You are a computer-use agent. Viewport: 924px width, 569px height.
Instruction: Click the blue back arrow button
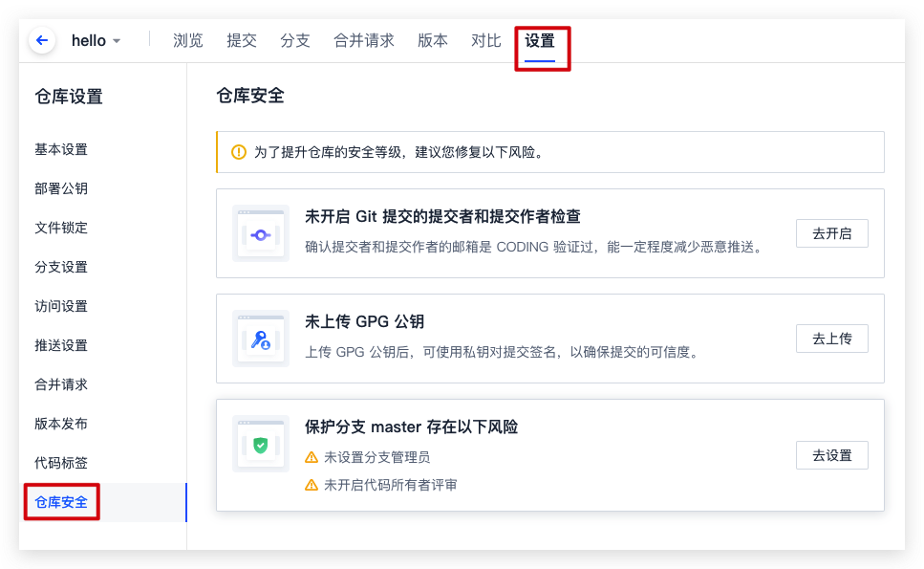42,40
